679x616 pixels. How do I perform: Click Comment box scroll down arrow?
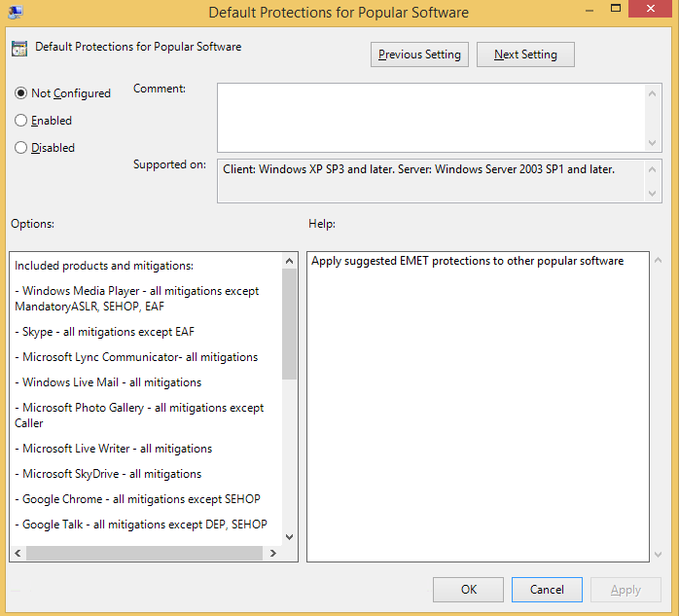pyautogui.click(x=652, y=142)
